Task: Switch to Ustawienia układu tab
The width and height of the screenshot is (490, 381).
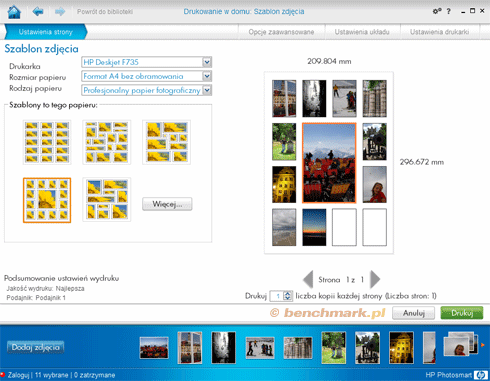Action: [x=362, y=32]
